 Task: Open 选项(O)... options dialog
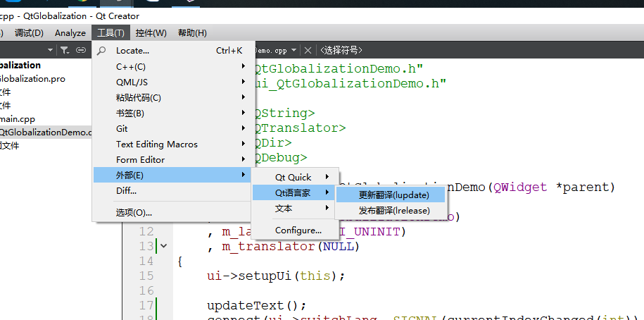(173, 213)
